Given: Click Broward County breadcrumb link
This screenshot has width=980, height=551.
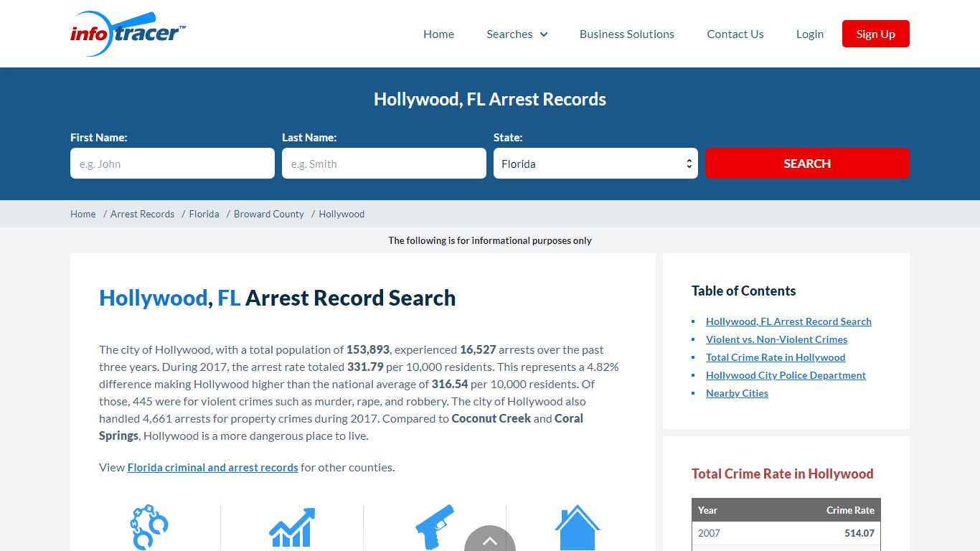Looking at the screenshot, I should pos(269,214).
